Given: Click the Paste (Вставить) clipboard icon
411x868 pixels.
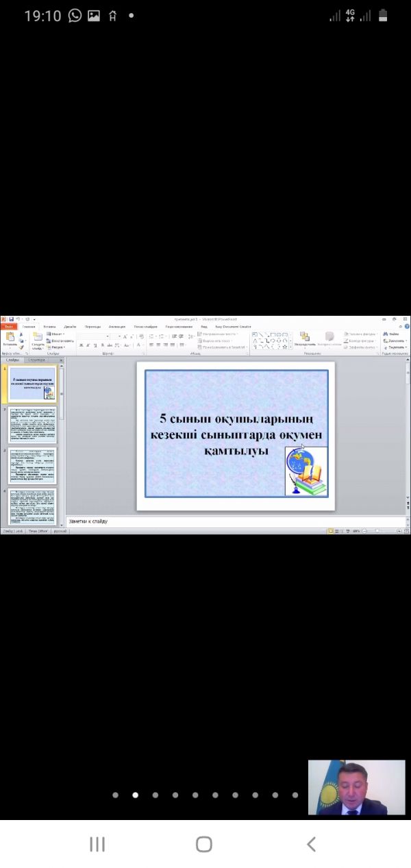Looking at the screenshot, I should (x=9, y=337).
